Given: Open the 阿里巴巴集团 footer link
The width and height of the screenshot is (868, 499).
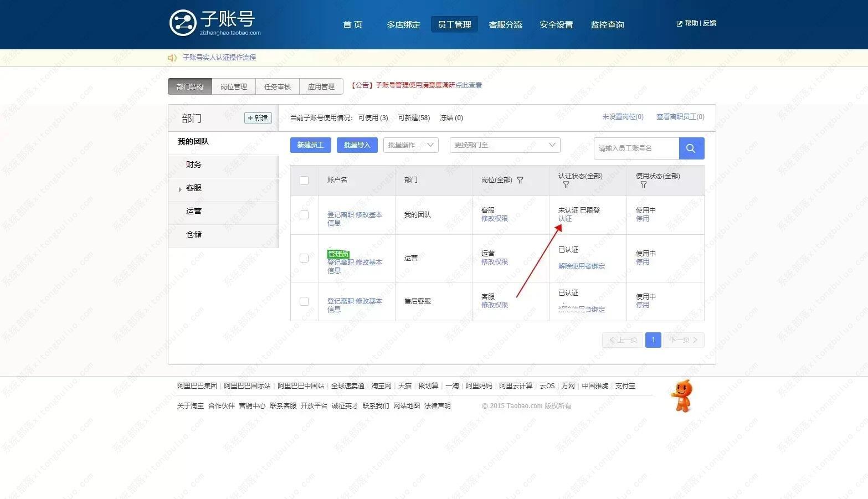Looking at the screenshot, I should pyautogui.click(x=197, y=386).
